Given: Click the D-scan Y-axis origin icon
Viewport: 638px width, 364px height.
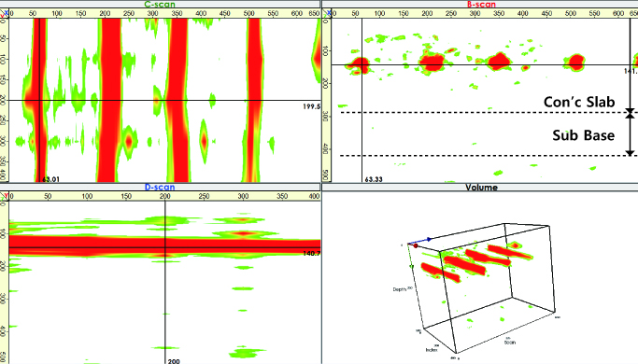Looking at the screenshot, I should 4,196.
